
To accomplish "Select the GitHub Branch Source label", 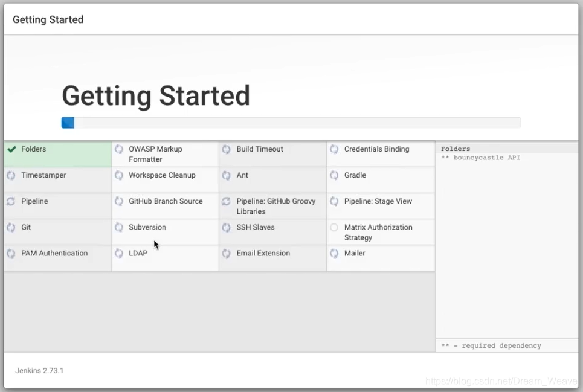I will [166, 201].
